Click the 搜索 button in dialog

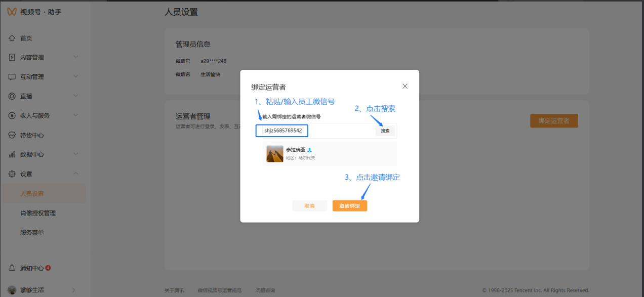385,131
